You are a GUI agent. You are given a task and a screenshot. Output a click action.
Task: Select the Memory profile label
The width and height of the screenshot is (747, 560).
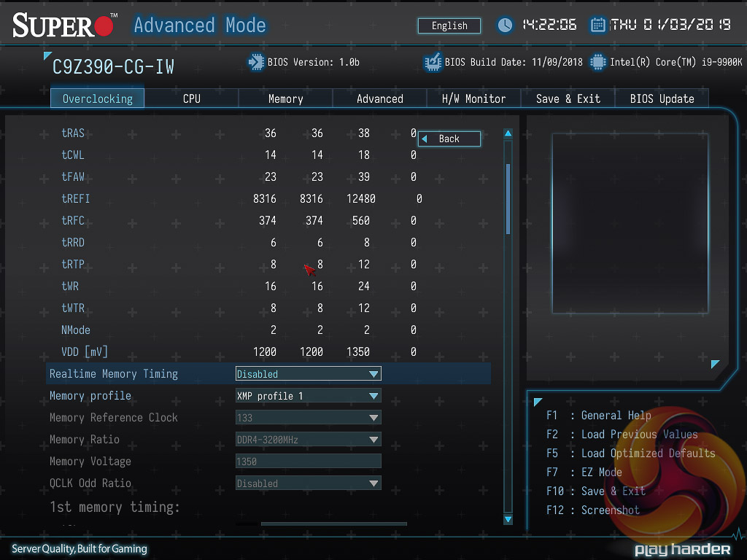coord(90,396)
